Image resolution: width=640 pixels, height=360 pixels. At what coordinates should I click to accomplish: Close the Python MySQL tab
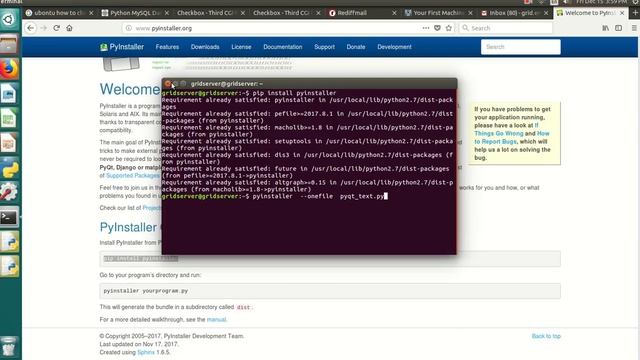click(167, 13)
